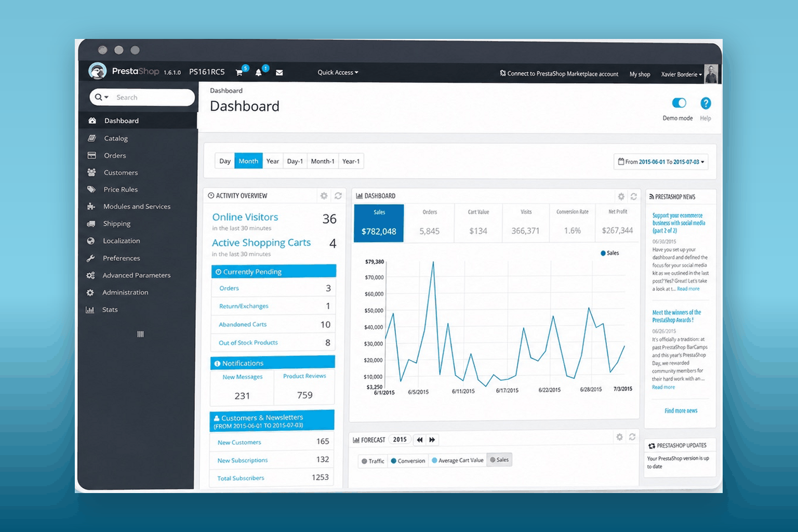Open Price Rules in the sidebar
Screen dimensions: 798x532
(x=138, y=190)
